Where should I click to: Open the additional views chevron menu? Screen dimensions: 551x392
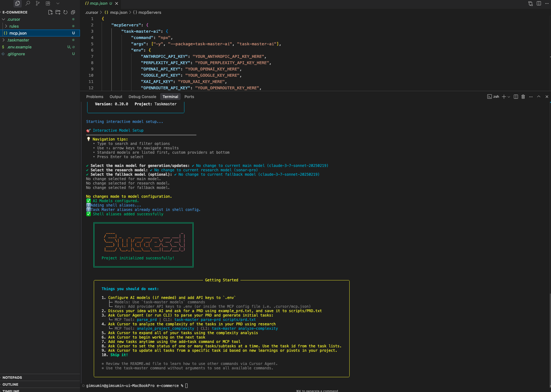[58, 3]
